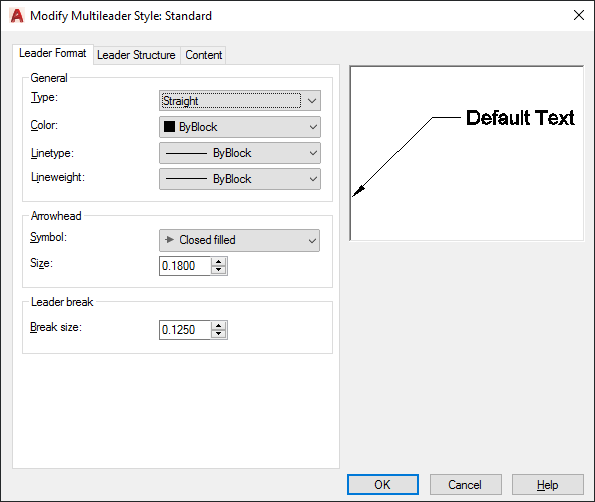
Task: Click the arrowhead Size input field
Action: point(185,266)
